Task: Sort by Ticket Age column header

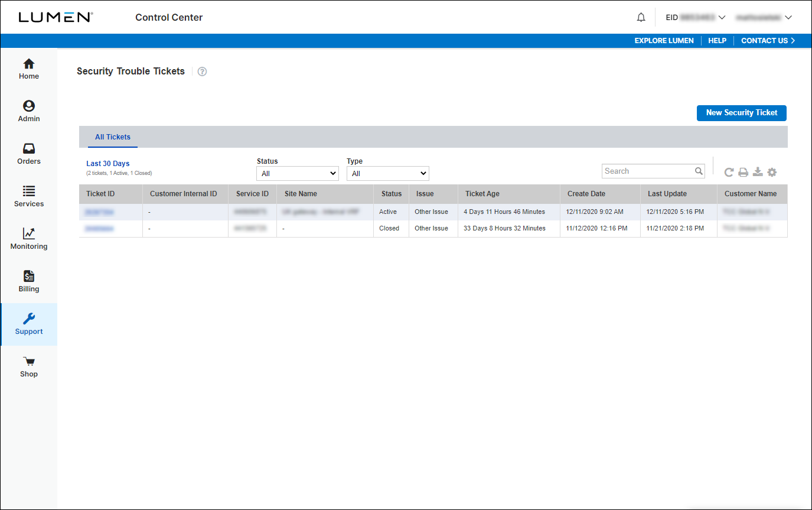Action: [x=482, y=194]
